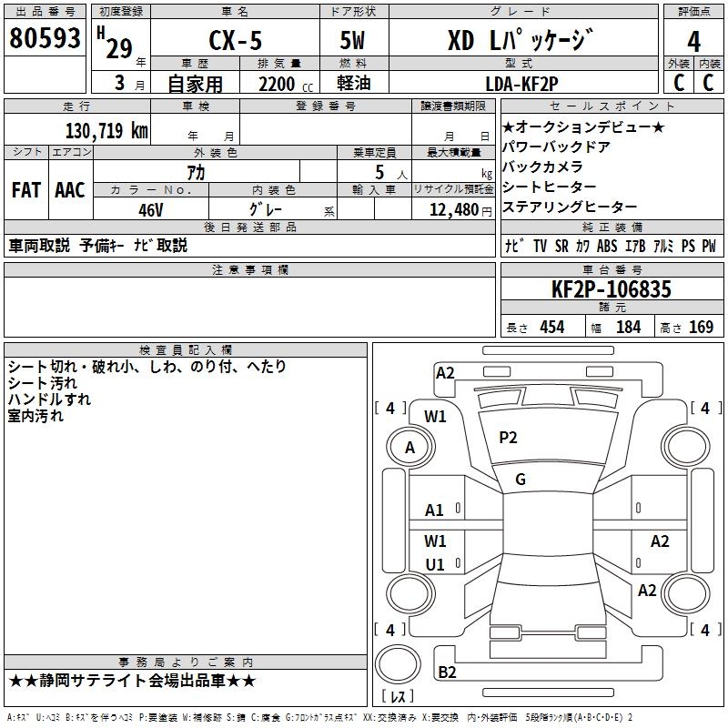The image size is (728, 728).
Task: Select the 純正装備 header
Action: (612, 227)
